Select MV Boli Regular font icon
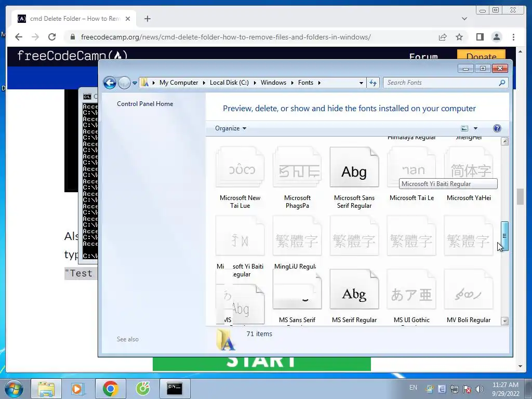 tap(469, 289)
